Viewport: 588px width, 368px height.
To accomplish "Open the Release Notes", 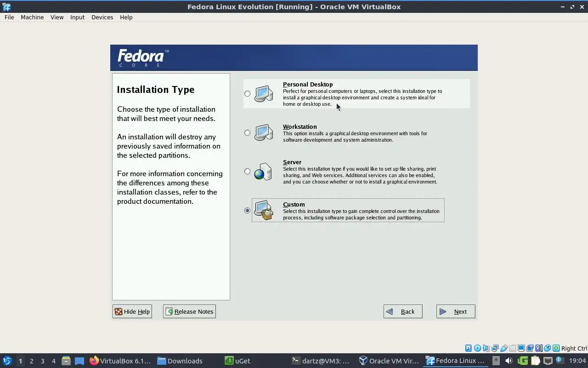I will 189,311.
